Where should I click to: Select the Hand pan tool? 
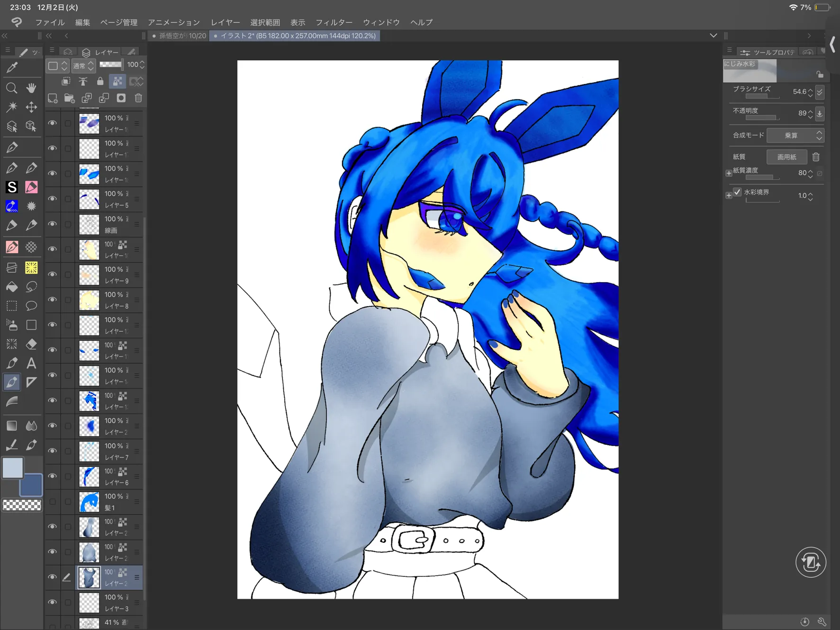(31, 88)
